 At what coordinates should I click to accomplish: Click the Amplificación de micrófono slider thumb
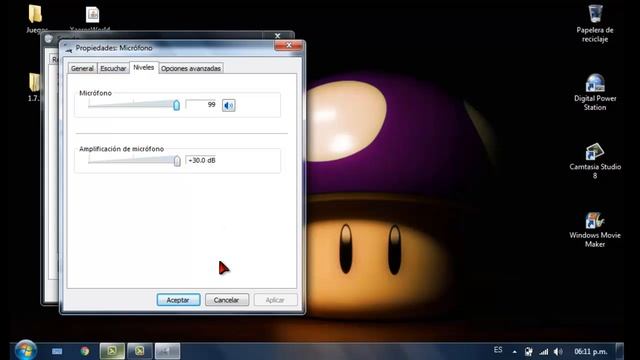[177, 161]
